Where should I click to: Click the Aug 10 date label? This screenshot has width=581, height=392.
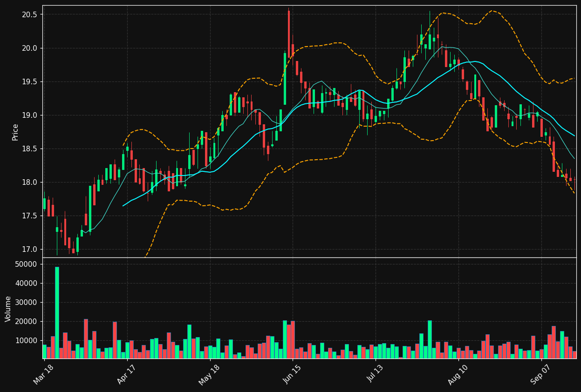click(458, 374)
